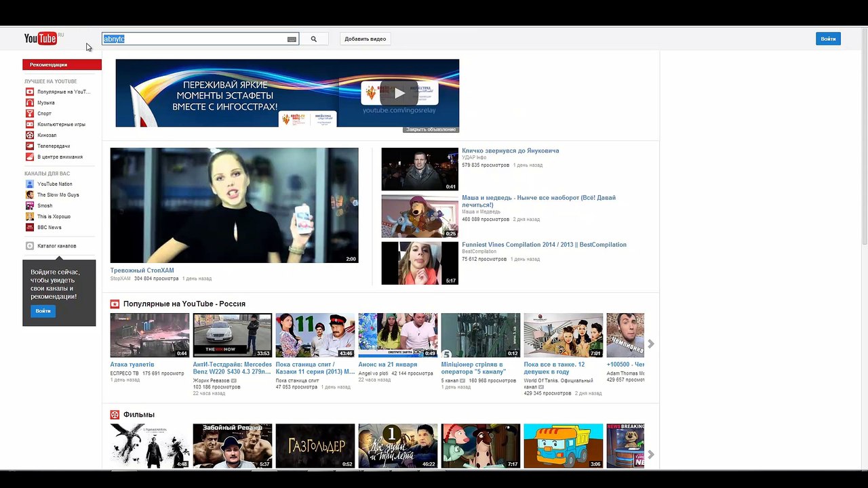
Task: Close the ad via Закрыть объявление
Action: 431,129
